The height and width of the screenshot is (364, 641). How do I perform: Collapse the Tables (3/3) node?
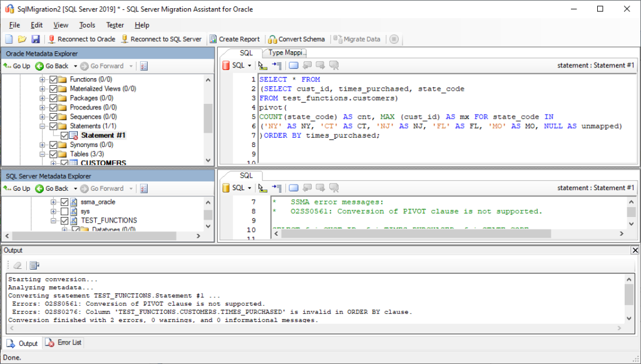click(42, 154)
